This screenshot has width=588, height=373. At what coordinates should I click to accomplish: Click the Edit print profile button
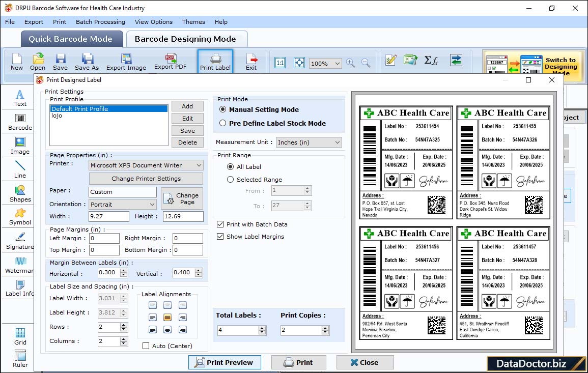click(x=187, y=119)
